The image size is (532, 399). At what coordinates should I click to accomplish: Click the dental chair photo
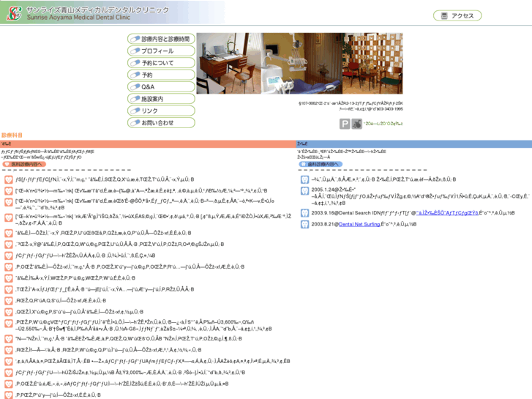302,64
